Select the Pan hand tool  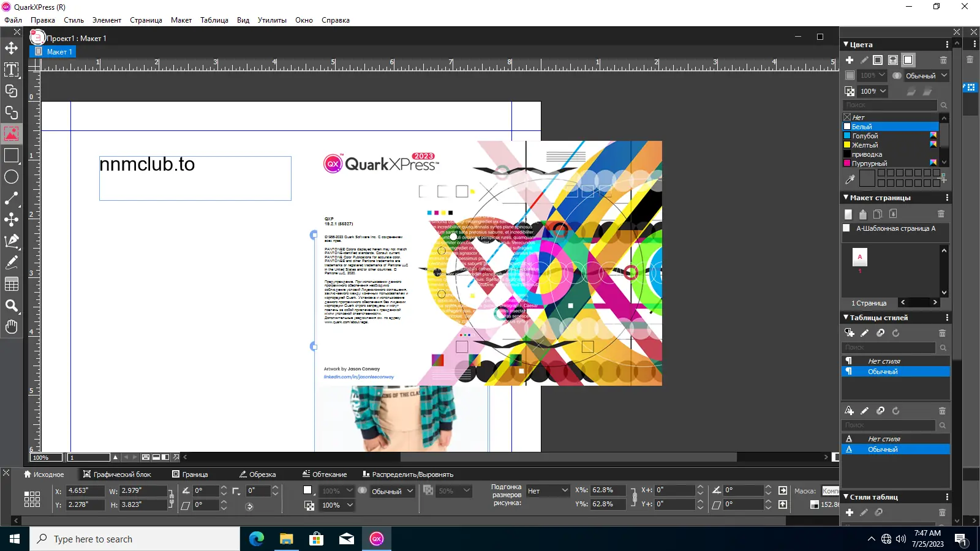pos(11,327)
